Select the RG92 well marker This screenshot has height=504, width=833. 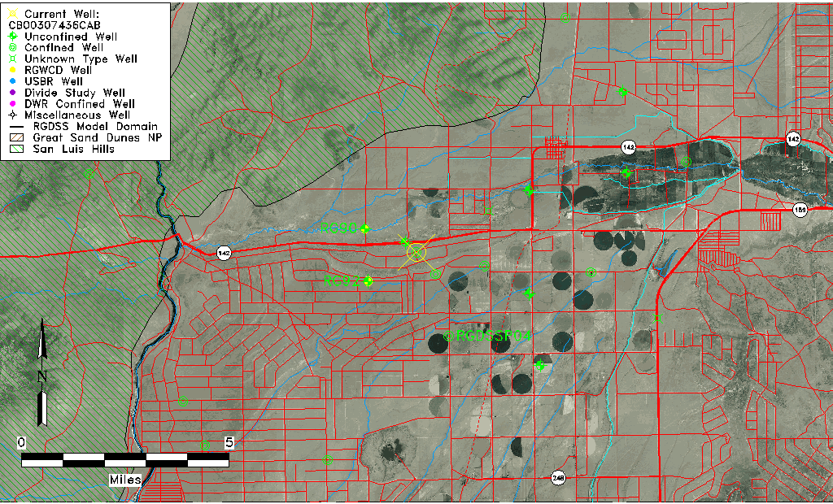pos(369,281)
